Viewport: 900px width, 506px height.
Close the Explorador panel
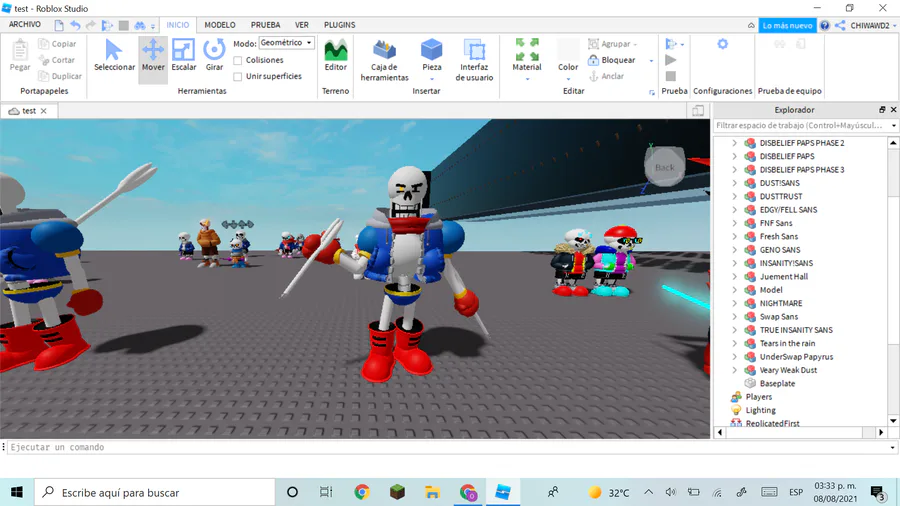(893, 110)
